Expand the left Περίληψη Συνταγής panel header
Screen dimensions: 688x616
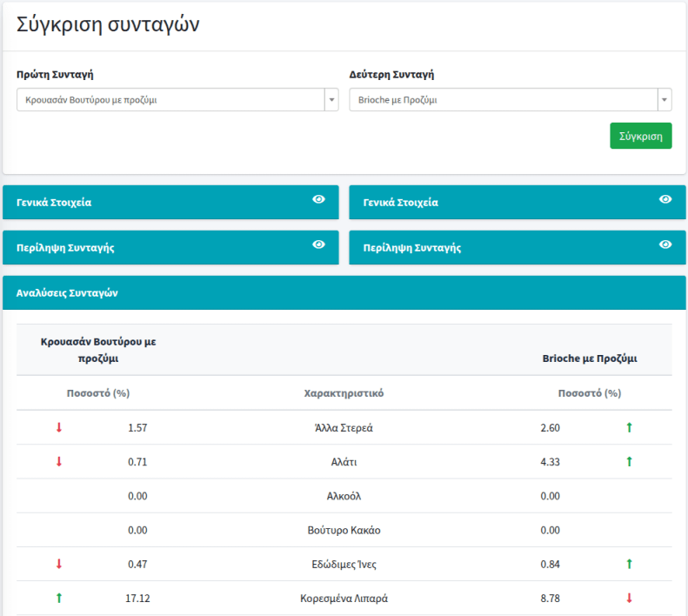tap(170, 247)
